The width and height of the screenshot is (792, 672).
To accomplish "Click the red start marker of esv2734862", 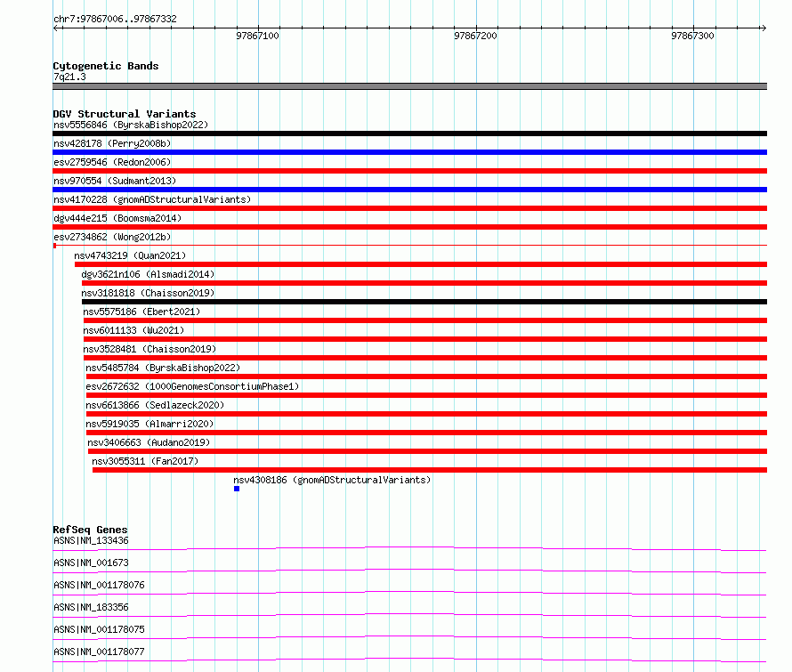I will click(54, 246).
